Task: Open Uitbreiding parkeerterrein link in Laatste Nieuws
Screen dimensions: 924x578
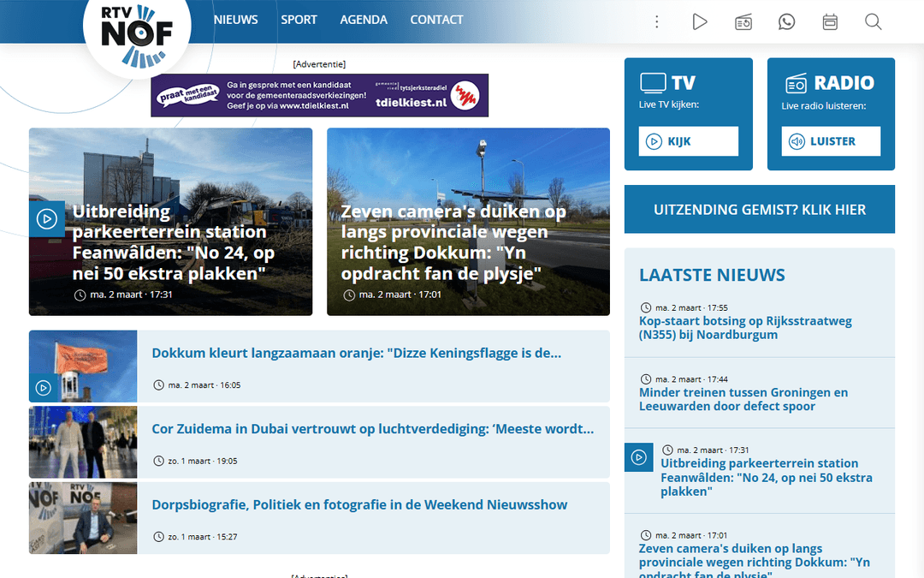Action: click(766, 477)
